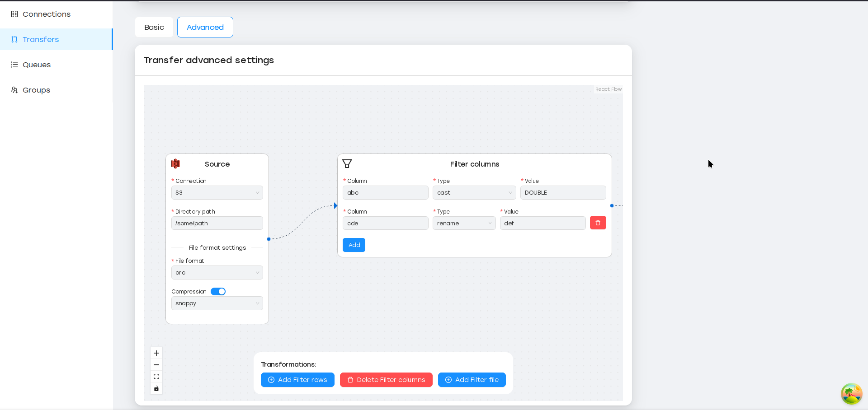Open Queues in the sidebar
The image size is (868, 410).
pos(37,65)
